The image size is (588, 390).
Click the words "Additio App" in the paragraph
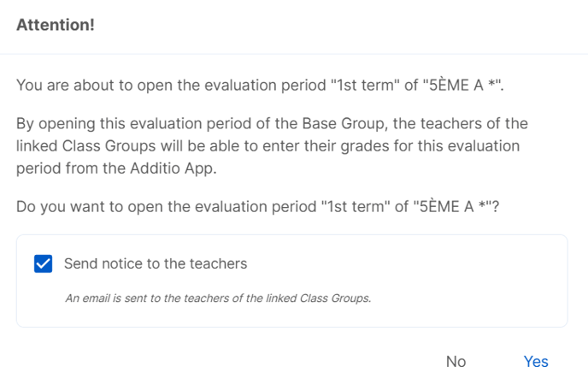173,168
